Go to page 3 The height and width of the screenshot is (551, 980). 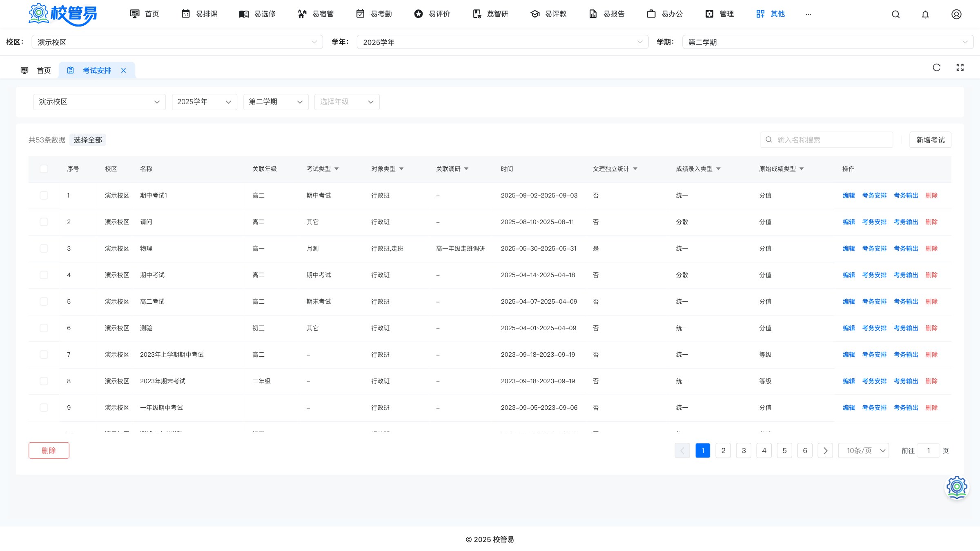[744, 451]
